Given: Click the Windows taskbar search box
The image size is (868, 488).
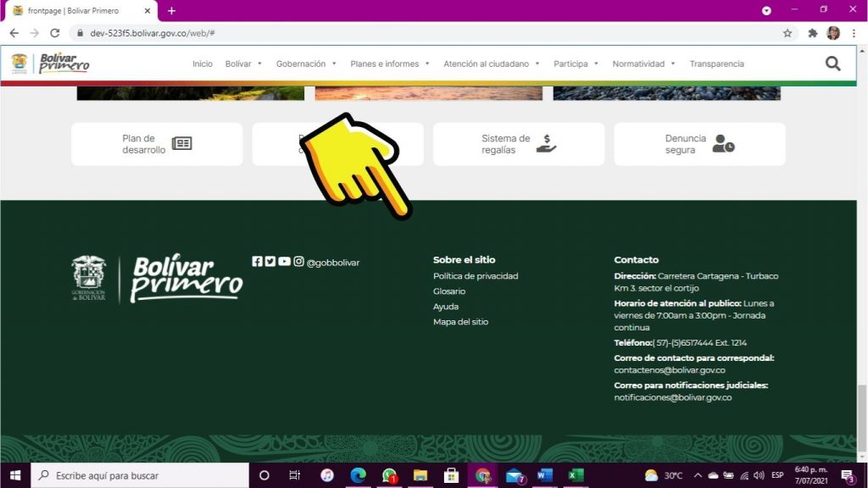Looking at the screenshot, I should click(140, 475).
